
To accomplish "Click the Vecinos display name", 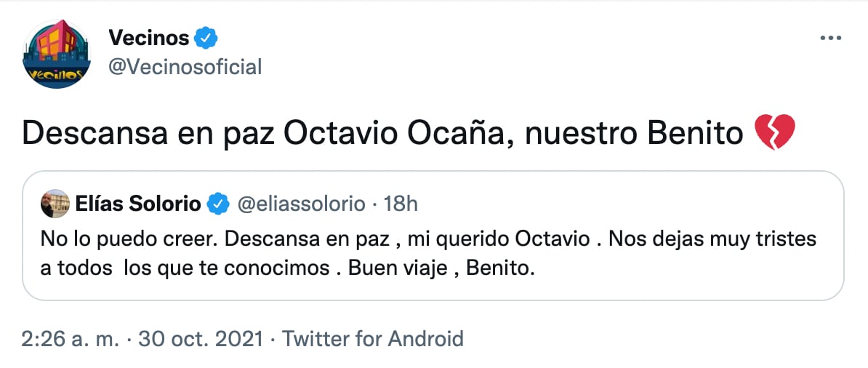I will [x=148, y=38].
